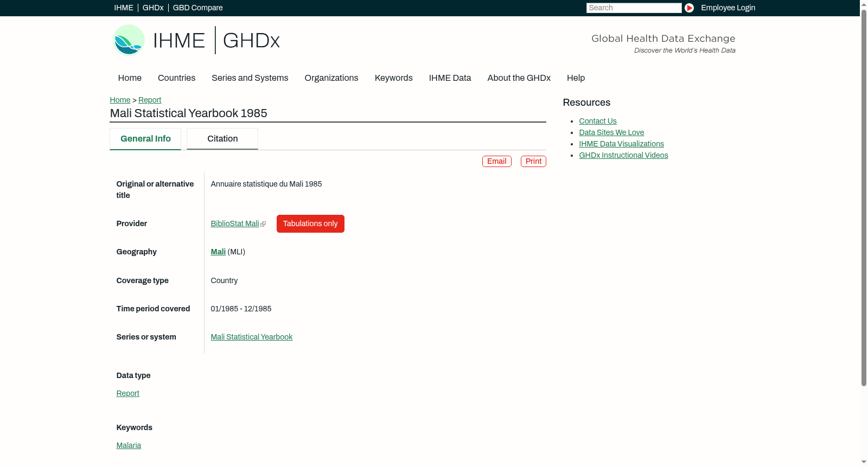Click the Global Health Data Exchange tagline
Image resolution: width=868 pixels, height=467 pixels.
click(x=663, y=43)
